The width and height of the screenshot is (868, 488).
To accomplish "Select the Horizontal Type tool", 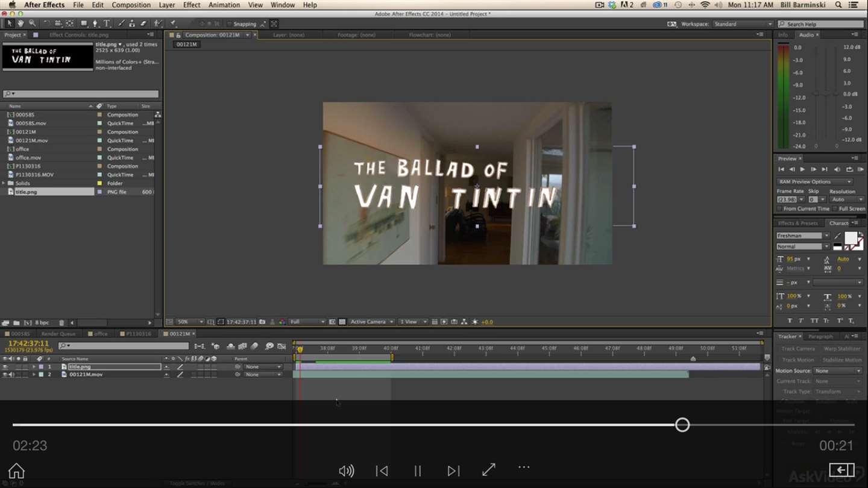I will (x=107, y=23).
